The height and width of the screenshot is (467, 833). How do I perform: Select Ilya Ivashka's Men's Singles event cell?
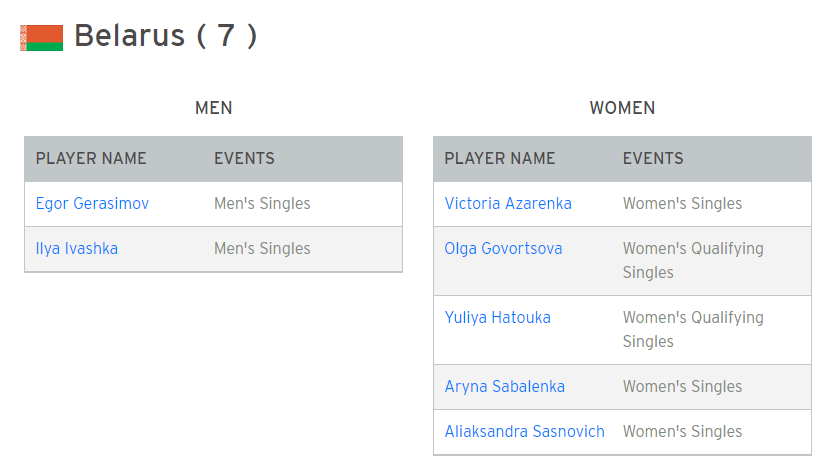click(262, 249)
